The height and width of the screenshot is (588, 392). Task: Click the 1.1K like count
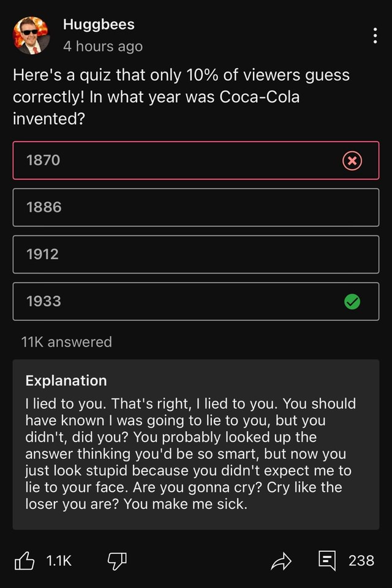point(58,560)
